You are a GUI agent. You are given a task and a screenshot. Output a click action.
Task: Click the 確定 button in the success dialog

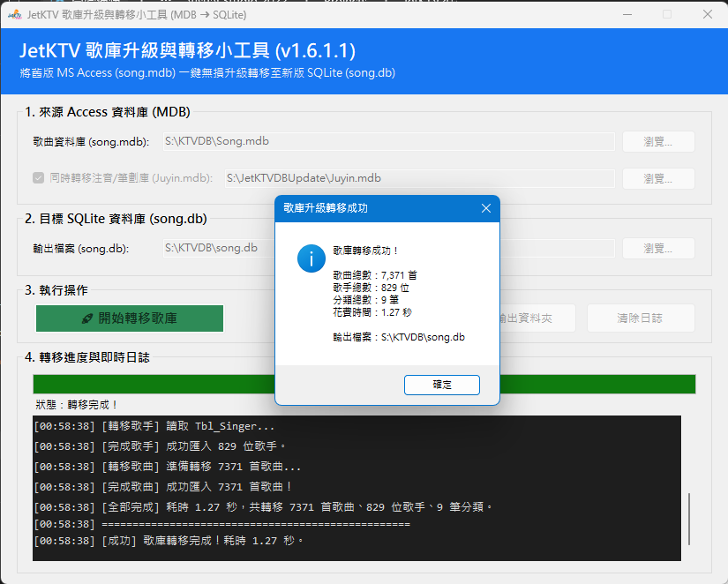tap(441, 385)
